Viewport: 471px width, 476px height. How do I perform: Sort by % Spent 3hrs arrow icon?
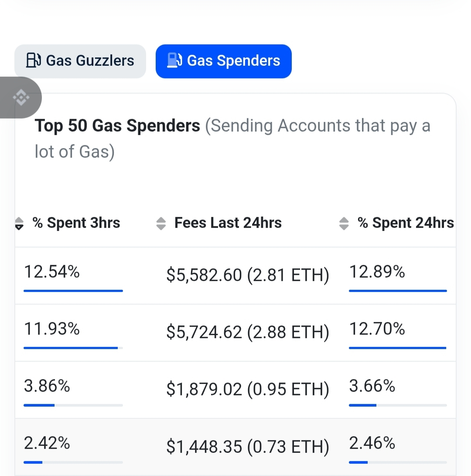pos(19,224)
